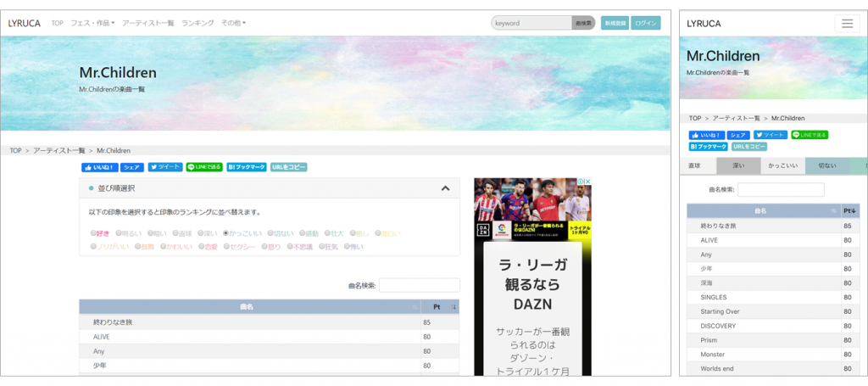
Task: Open the その他 dropdown menu
Action: pos(233,23)
